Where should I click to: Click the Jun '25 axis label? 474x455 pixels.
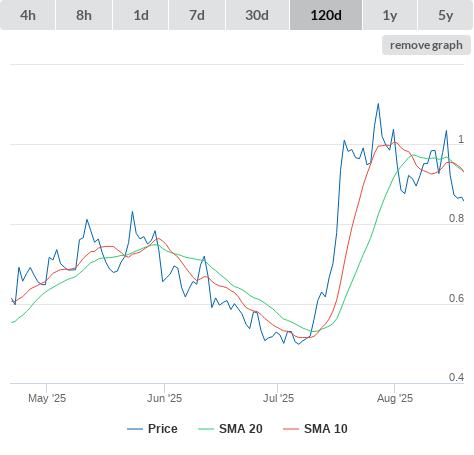pyautogui.click(x=165, y=398)
